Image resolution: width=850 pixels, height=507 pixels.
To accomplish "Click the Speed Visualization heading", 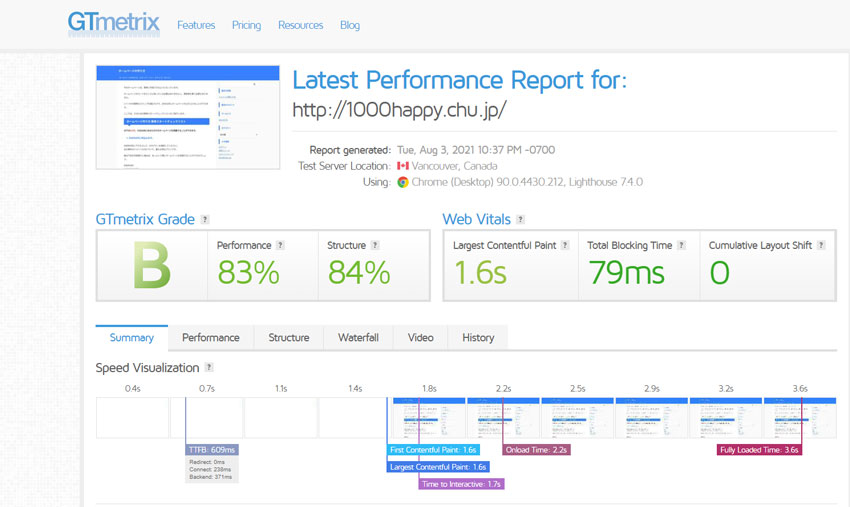I will tap(147, 368).
